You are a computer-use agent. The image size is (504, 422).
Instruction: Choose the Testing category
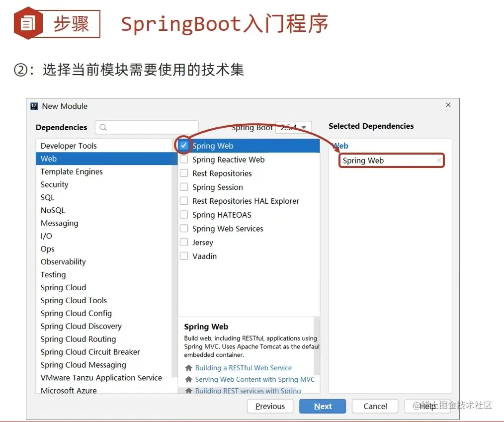tap(53, 274)
